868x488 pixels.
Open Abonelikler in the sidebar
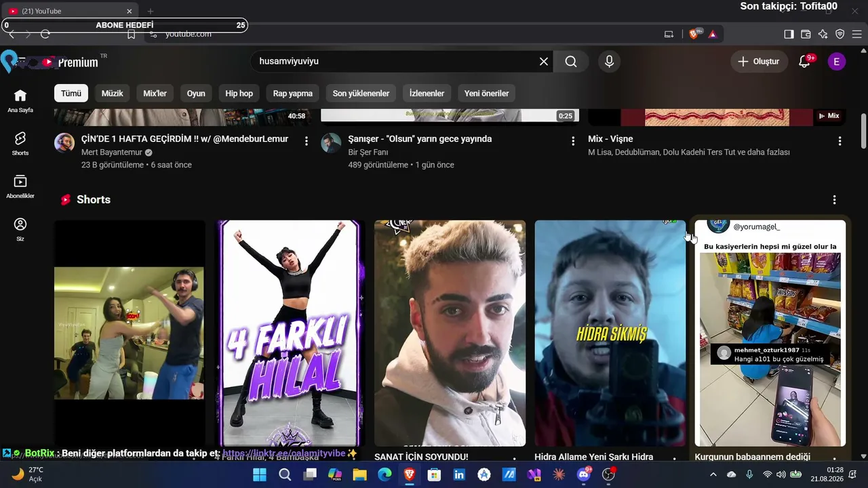20,186
